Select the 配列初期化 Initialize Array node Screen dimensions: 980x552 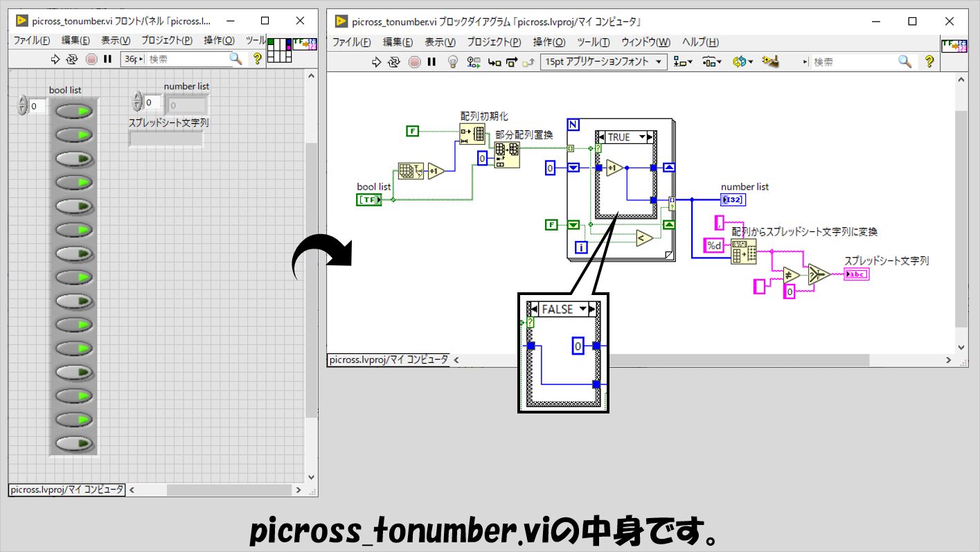472,134
